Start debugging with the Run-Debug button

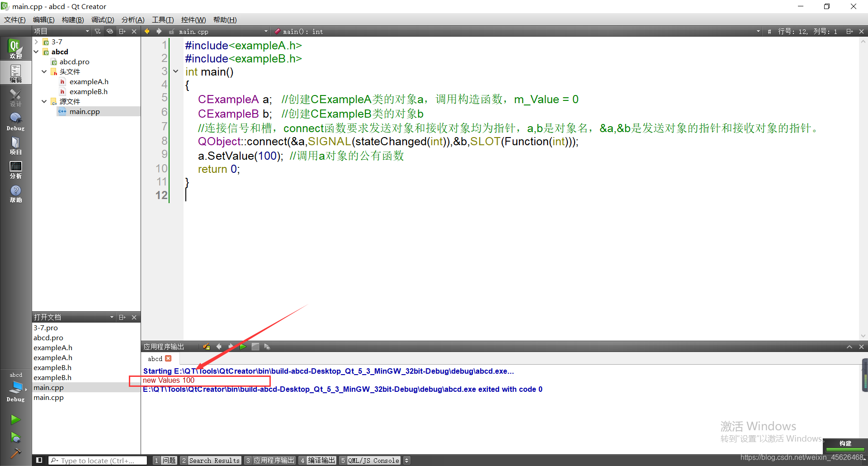15,437
